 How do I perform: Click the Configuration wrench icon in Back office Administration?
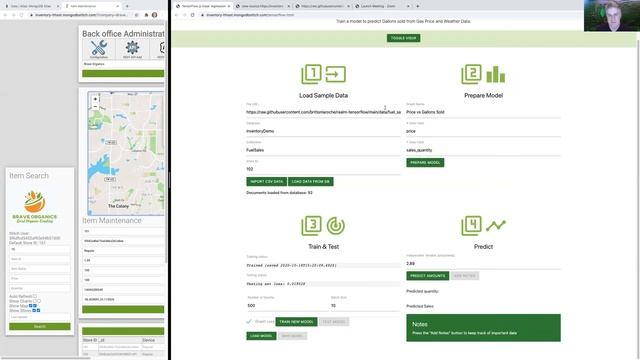pyautogui.click(x=99, y=48)
